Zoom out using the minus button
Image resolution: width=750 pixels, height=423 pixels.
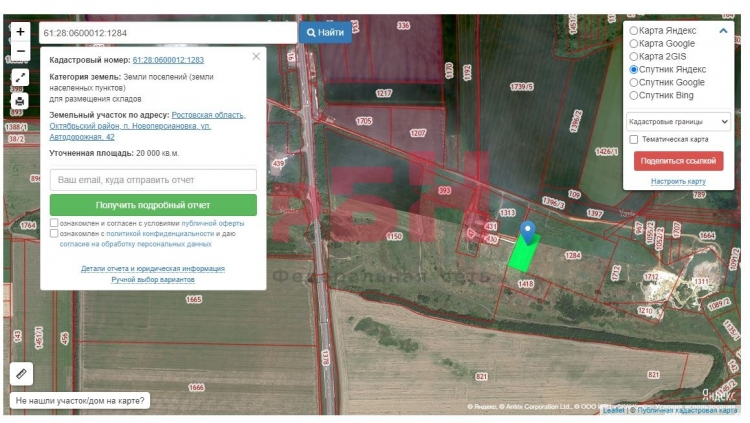pyautogui.click(x=20, y=51)
